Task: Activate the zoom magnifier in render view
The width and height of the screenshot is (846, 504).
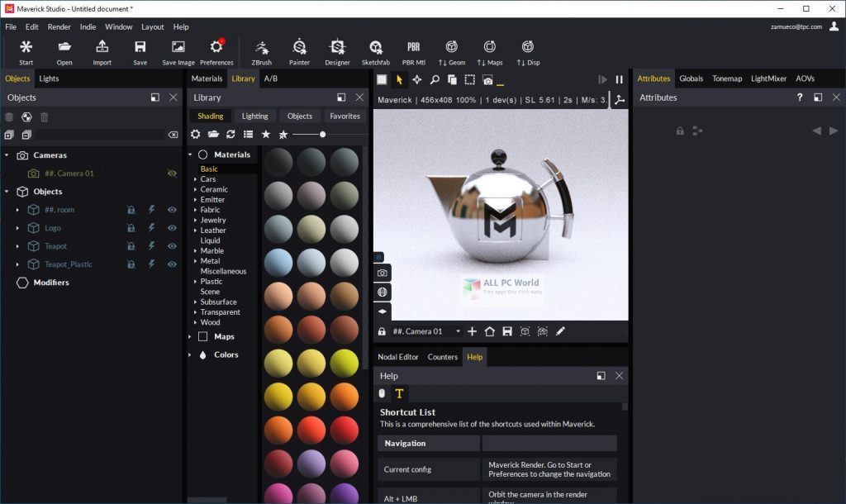Action: (434, 78)
